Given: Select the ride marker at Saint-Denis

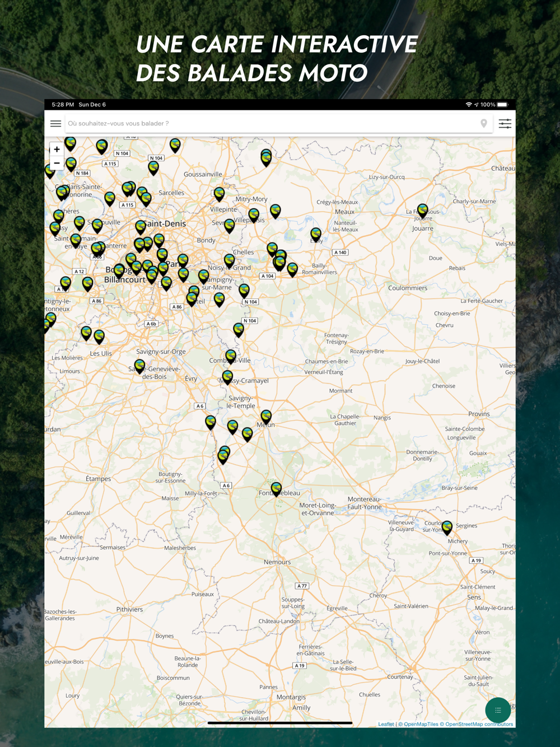Looking at the screenshot, I should point(141,227).
